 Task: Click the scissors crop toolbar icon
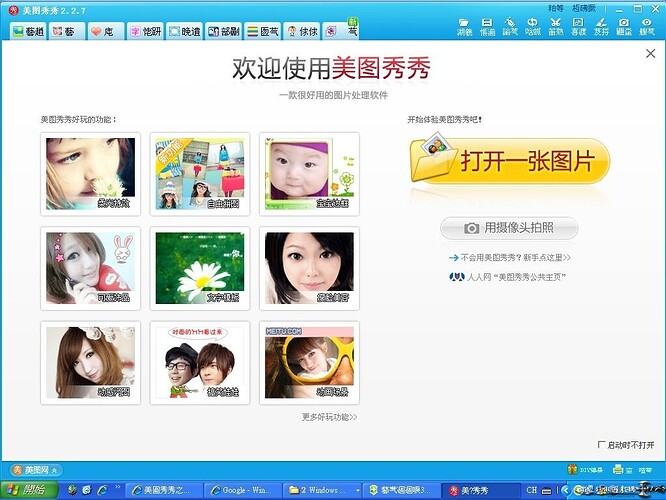[556, 27]
